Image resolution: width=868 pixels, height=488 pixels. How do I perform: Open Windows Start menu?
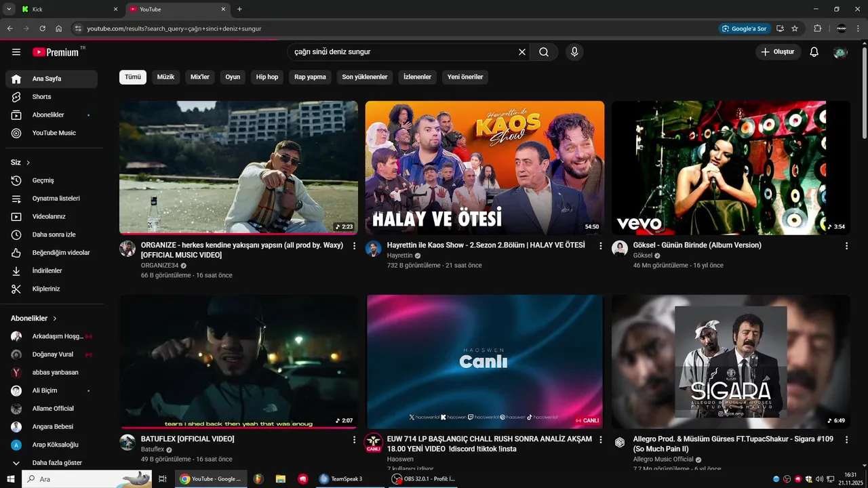pyautogui.click(x=9, y=479)
